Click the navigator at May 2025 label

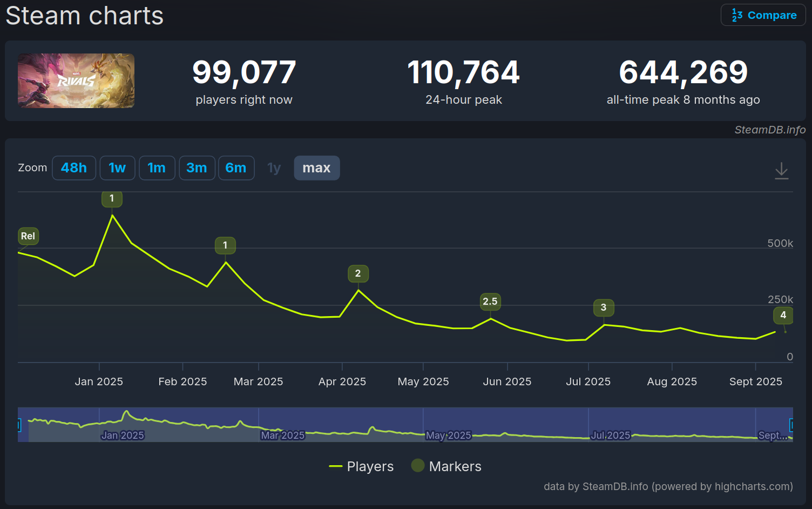448,436
